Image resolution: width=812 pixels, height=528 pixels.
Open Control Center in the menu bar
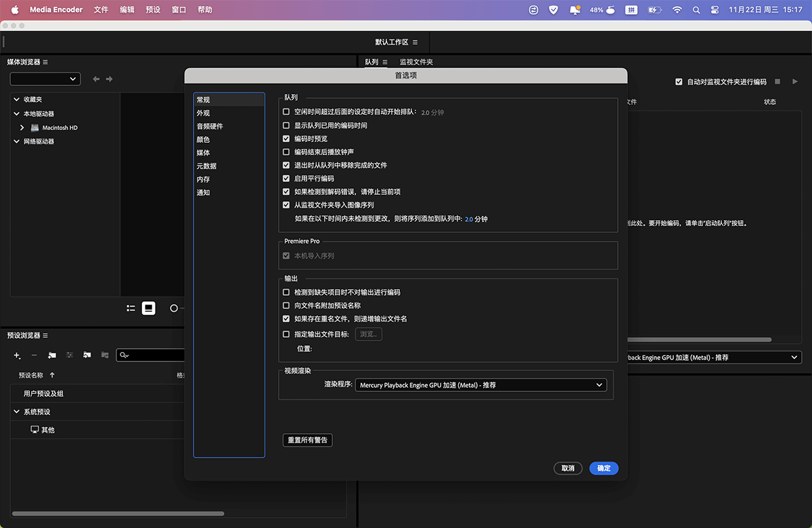715,10
